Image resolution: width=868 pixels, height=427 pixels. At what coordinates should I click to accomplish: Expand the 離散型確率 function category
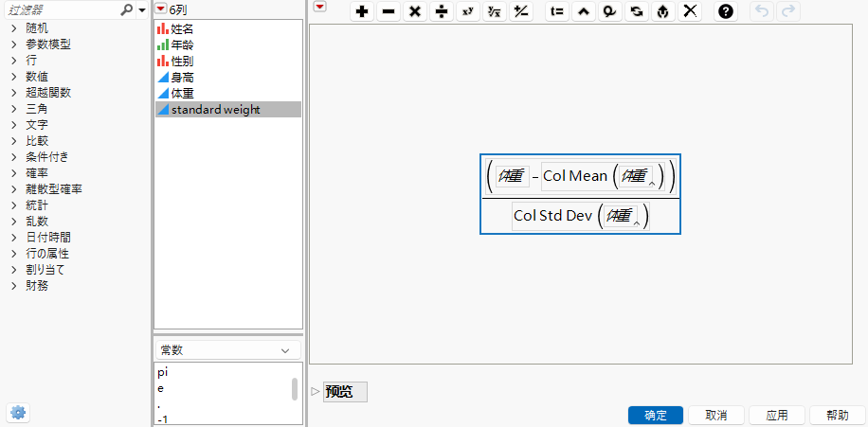coord(14,189)
